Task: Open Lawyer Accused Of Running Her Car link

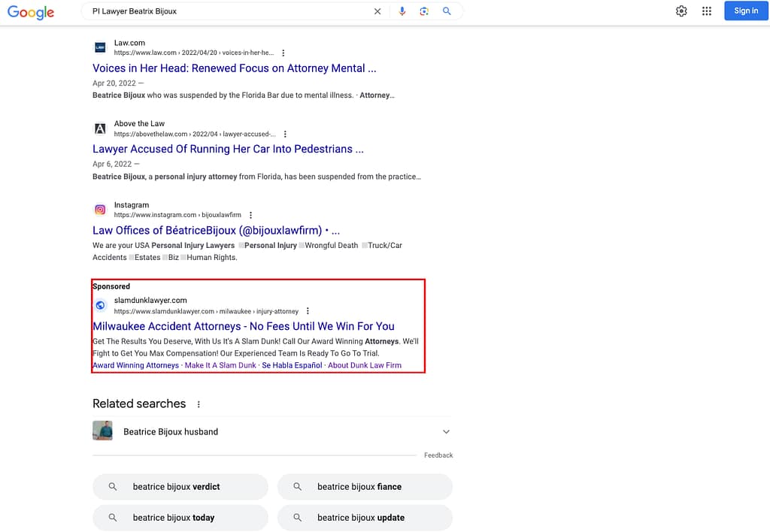Action: (x=228, y=150)
